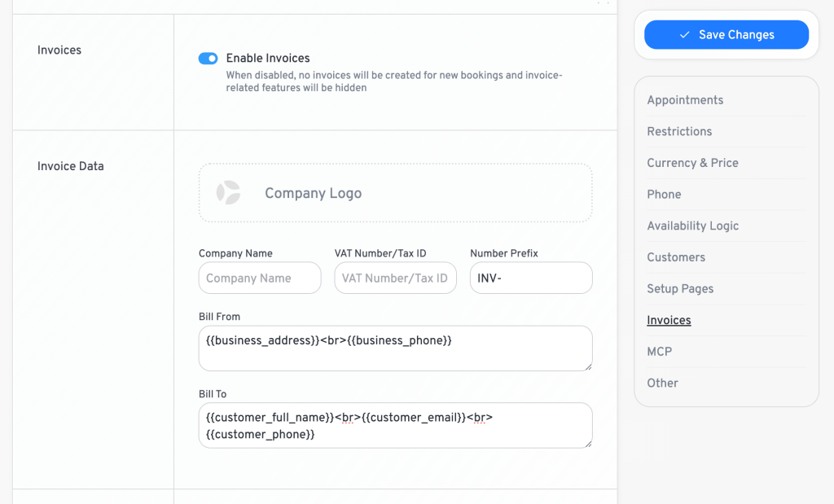Open Phone settings section
834x504 pixels.
coord(664,194)
